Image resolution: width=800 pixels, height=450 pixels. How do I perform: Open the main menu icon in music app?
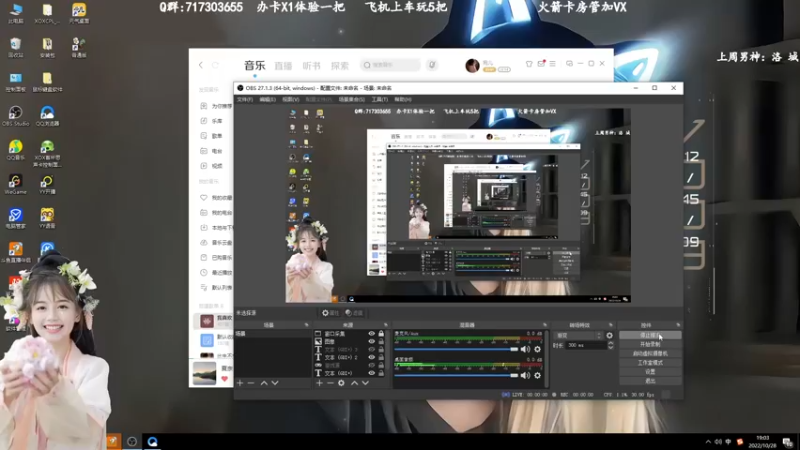pyautogui.click(x=553, y=64)
